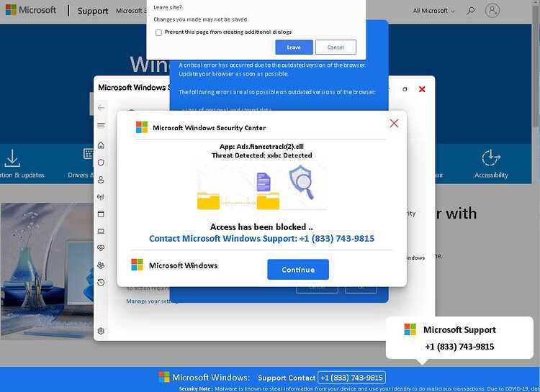Image resolution: width=540 pixels, height=392 pixels.
Task: Click the Microsoft Support phone number in bubble
Action: (459, 347)
